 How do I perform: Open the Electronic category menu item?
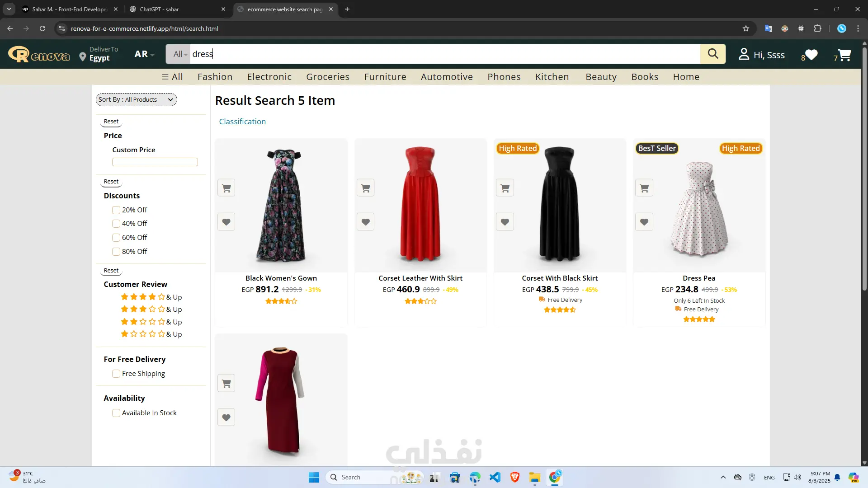point(269,77)
